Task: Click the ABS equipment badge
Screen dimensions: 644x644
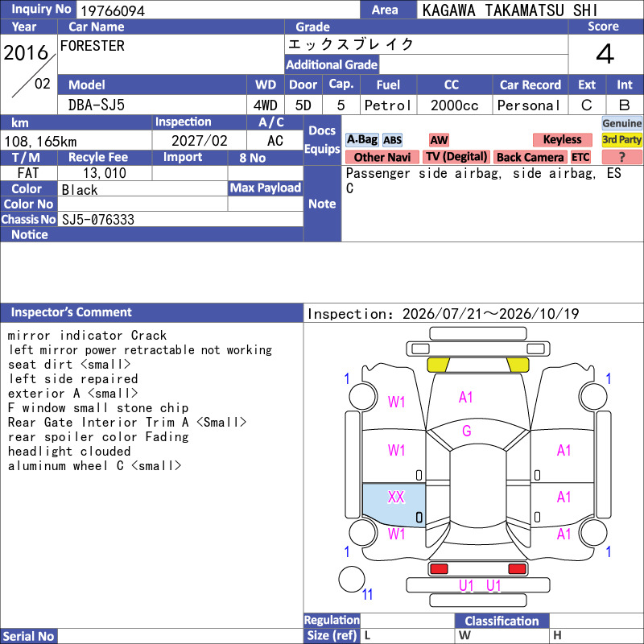Action: (392, 140)
